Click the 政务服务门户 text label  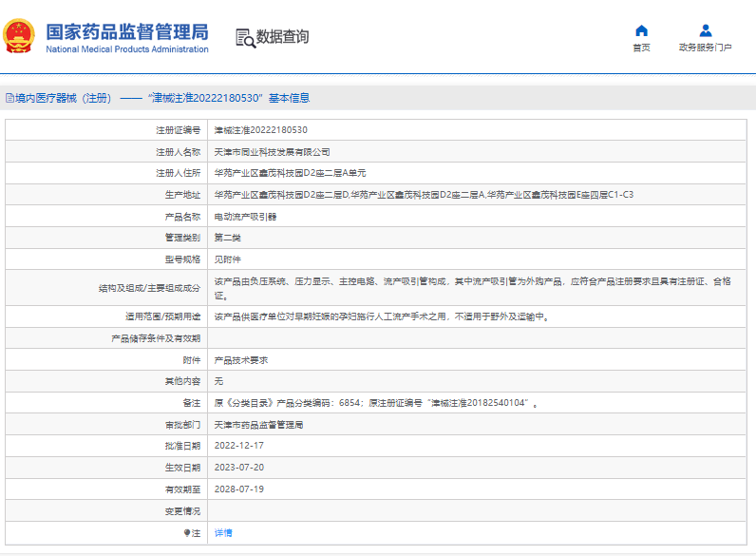(x=705, y=48)
